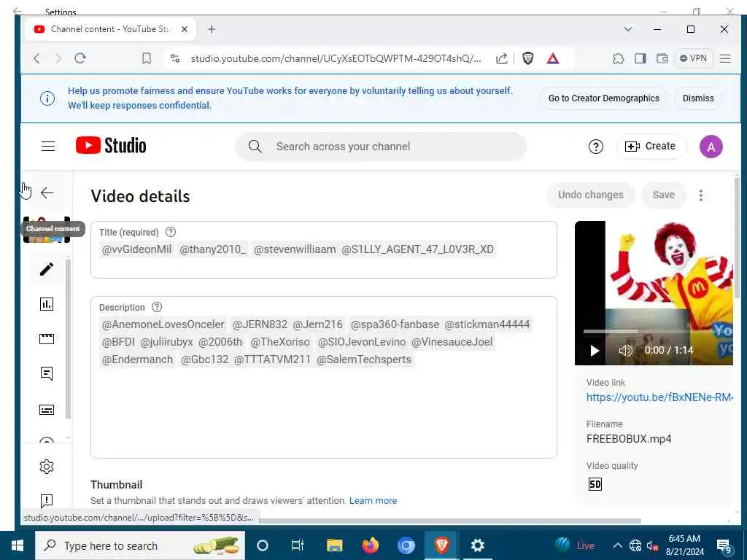This screenshot has width=747, height=560.
Task: Open Task View on the taskbar
Action: (298, 545)
